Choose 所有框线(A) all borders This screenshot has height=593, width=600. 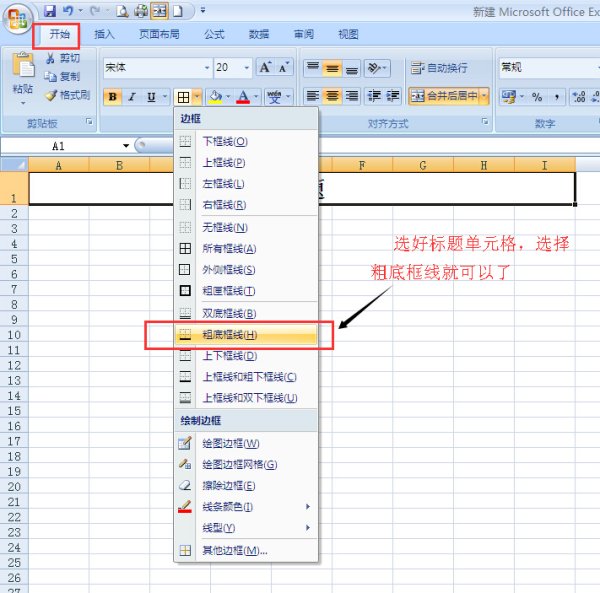point(246,249)
